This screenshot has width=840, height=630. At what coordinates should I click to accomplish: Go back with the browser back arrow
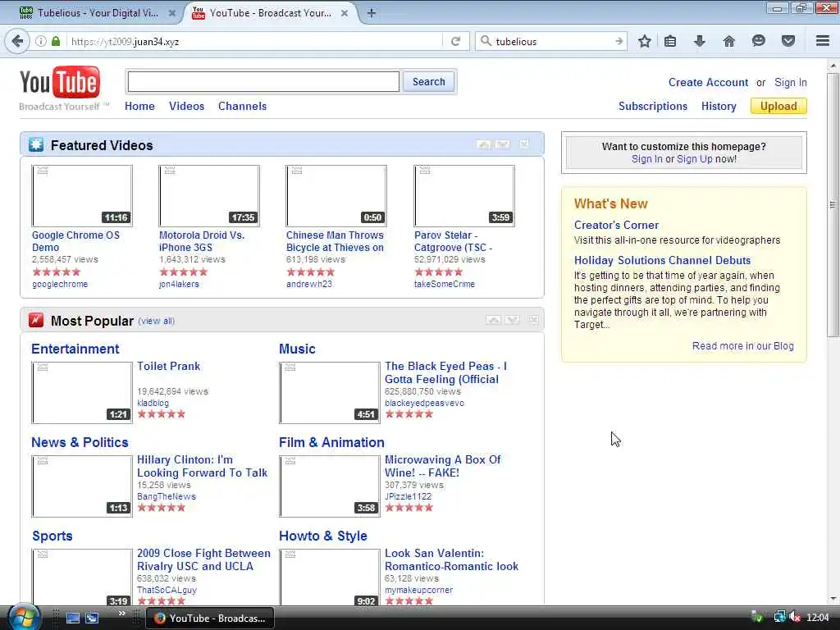coord(17,41)
